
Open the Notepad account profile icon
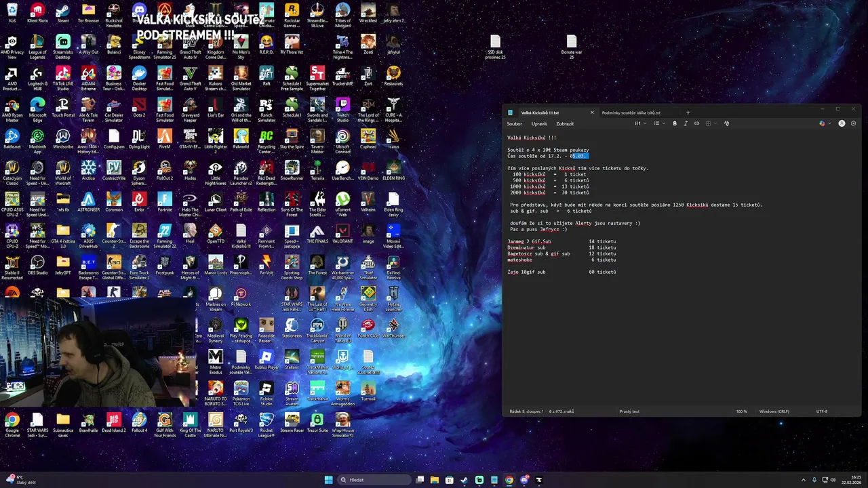[842, 123]
